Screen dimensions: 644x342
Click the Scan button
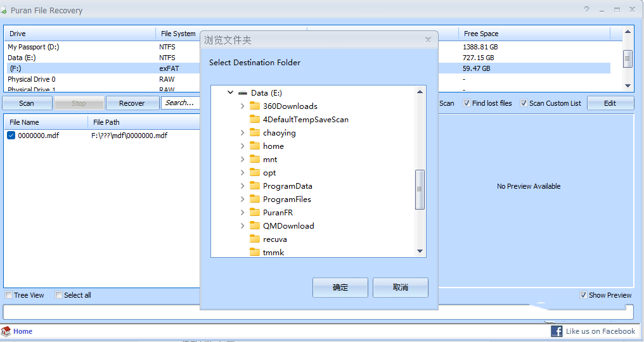[27, 103]
